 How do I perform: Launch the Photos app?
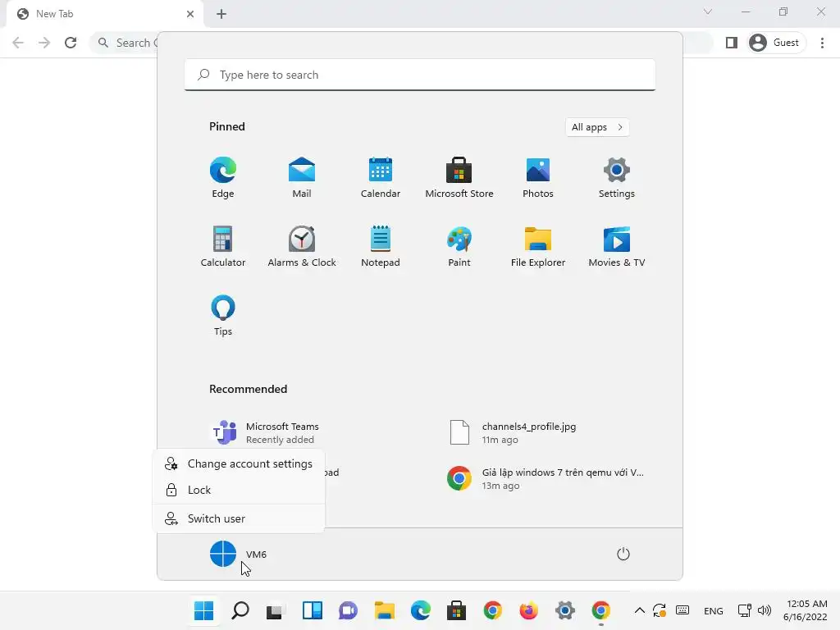538,177
